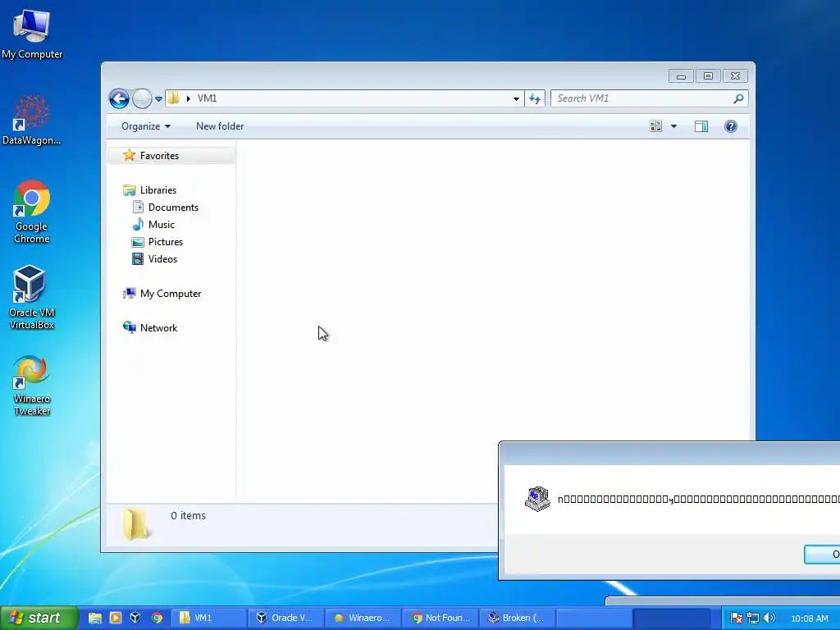Click the folder icon in the address bar
Viewport: 840px width, 630px height.
coord(174,98)
